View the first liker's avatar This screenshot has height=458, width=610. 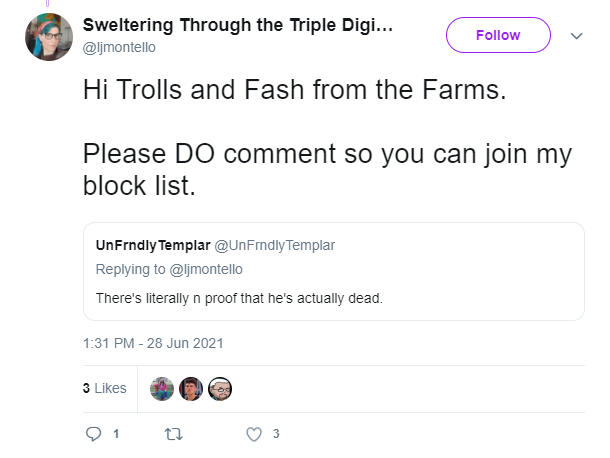tap(161, 388)
